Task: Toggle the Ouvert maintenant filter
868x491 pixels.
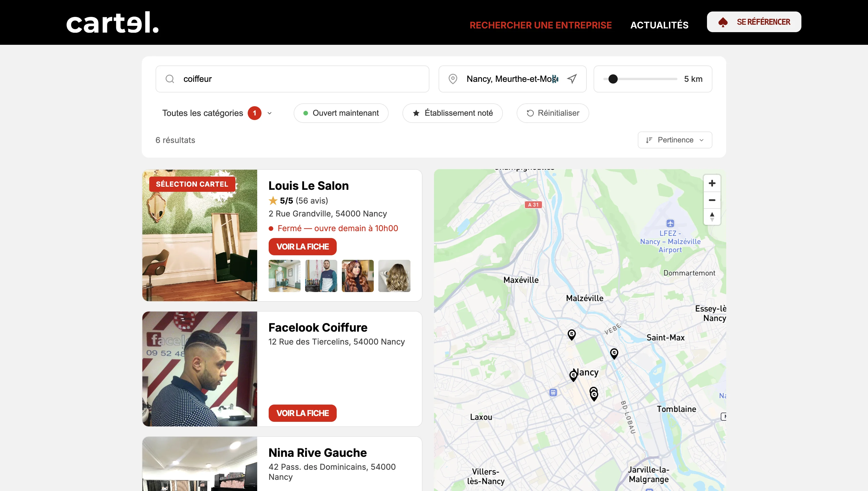Action: pyautogui.click(x=341, y=113)
